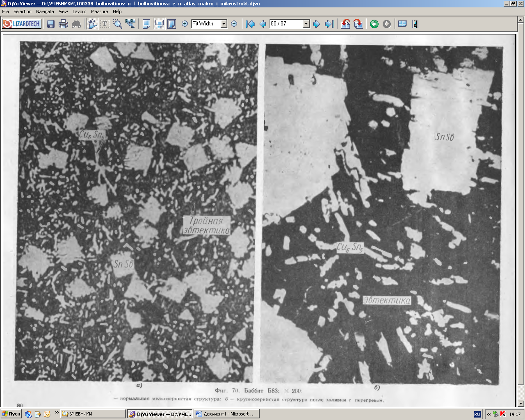Expand hidden tray icons chevron
Viewport: 525px width, 420px height.
(489, 414)
